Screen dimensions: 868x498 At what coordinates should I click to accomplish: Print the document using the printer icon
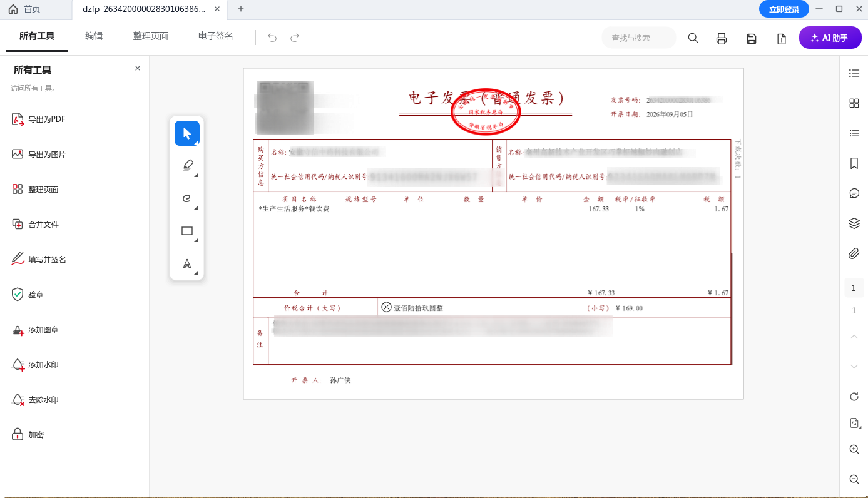pos(722,38)
